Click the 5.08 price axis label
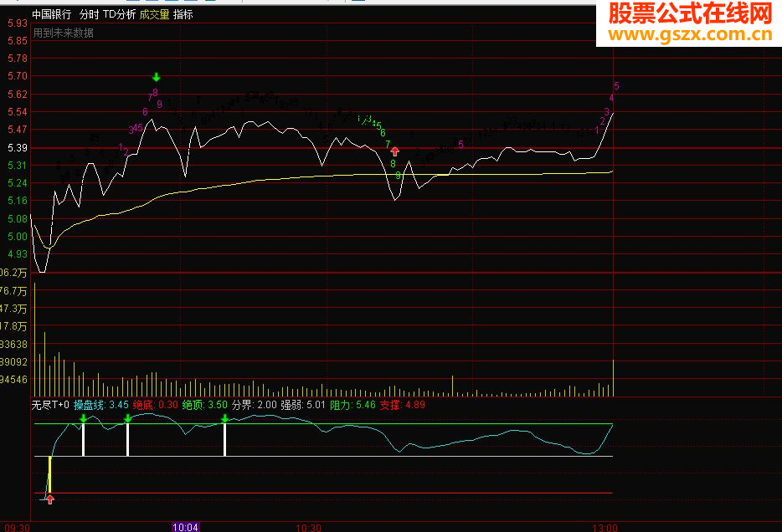 pos(18,218)
